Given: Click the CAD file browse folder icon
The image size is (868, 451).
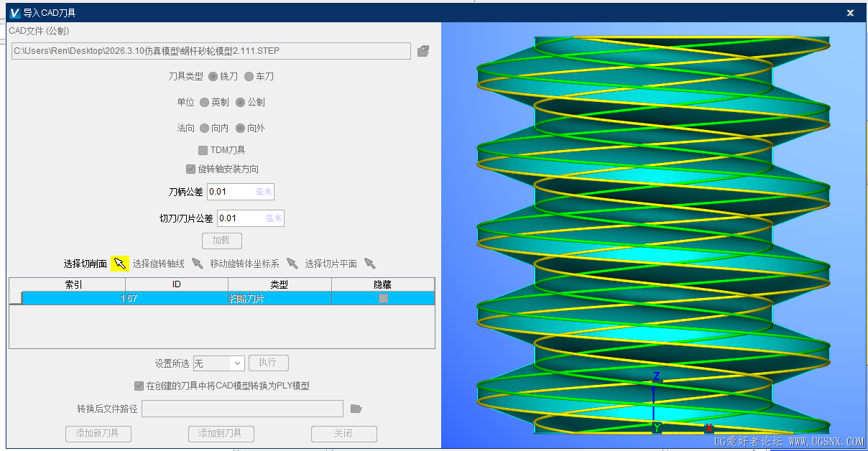Looking at the screenshot, I should (423, 51).
